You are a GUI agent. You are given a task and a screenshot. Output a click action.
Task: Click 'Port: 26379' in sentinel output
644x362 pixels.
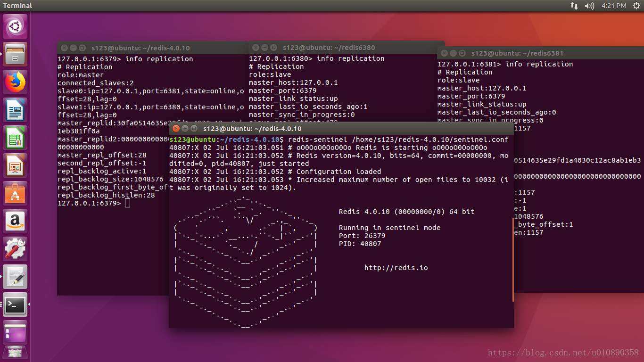pyautogui.click(x=362, y=236)
